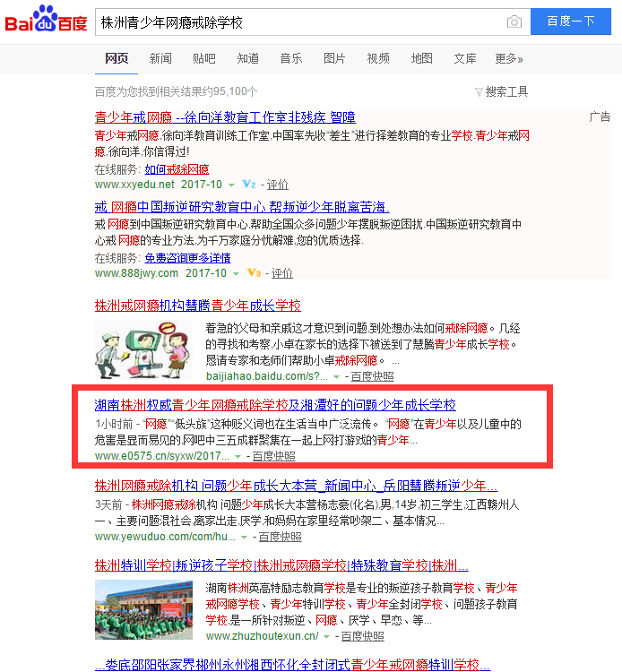
Task: Expand dropdown arrow next to www.e0575.cn result
Action: pos(238,457)
